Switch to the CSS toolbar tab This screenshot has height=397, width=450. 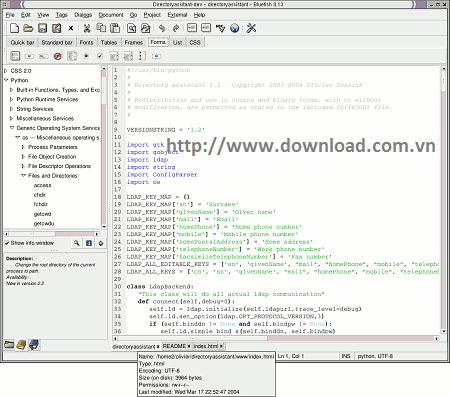pos(195,43)
